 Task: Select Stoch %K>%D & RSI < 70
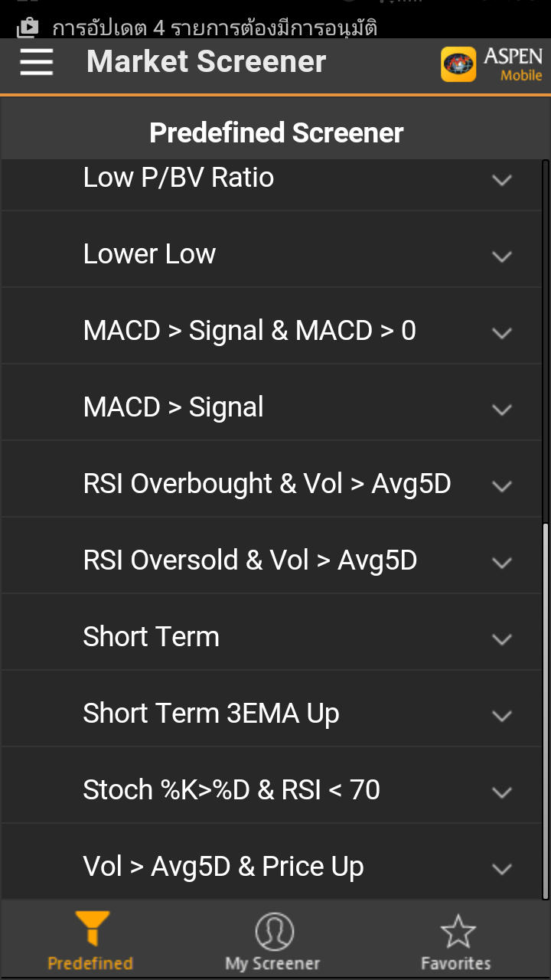(x=271, y=790)
